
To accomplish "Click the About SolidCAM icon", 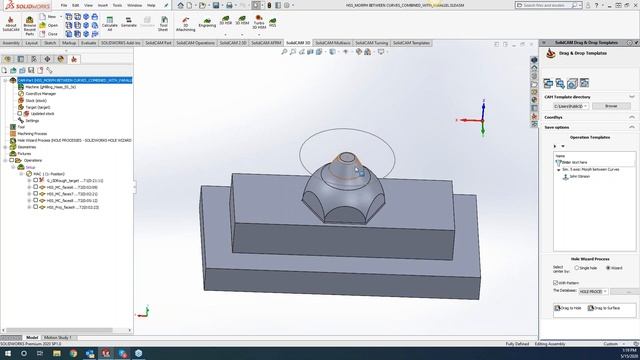I will point(11,24).
